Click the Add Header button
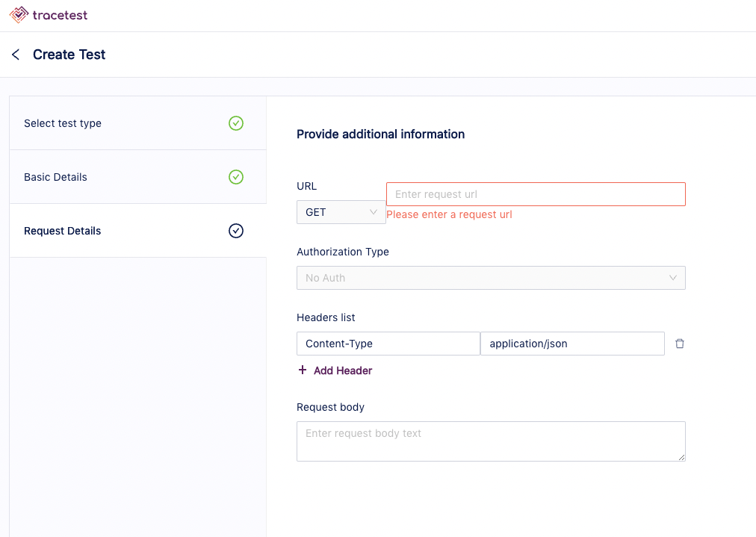The height and width of the screenshot is (537, 756). [x=335, y=370]
